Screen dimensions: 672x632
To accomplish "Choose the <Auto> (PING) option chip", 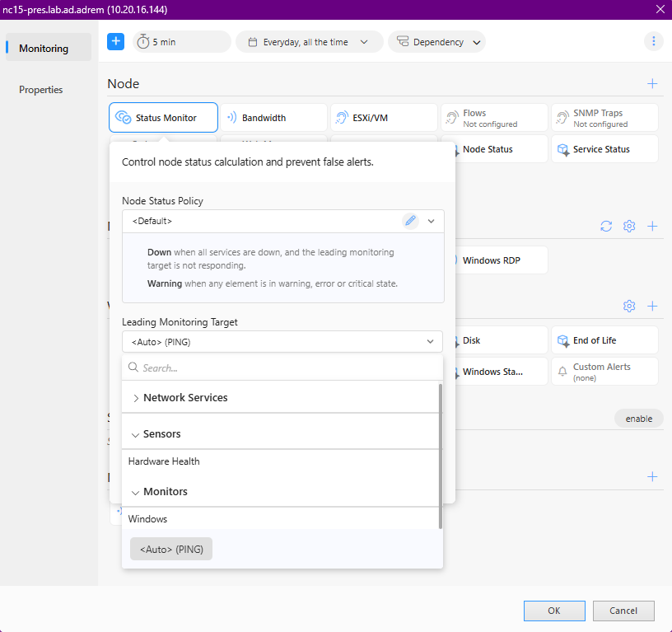I will coord(171,549).
